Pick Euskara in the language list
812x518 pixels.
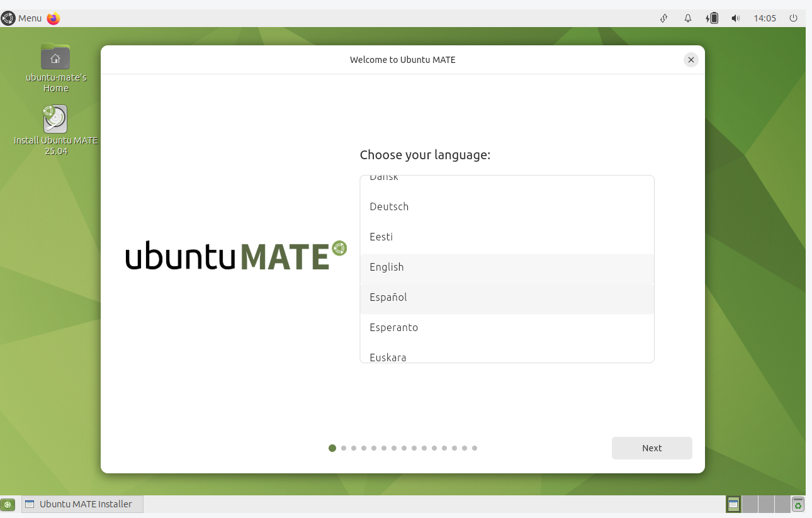pos(507,354)
